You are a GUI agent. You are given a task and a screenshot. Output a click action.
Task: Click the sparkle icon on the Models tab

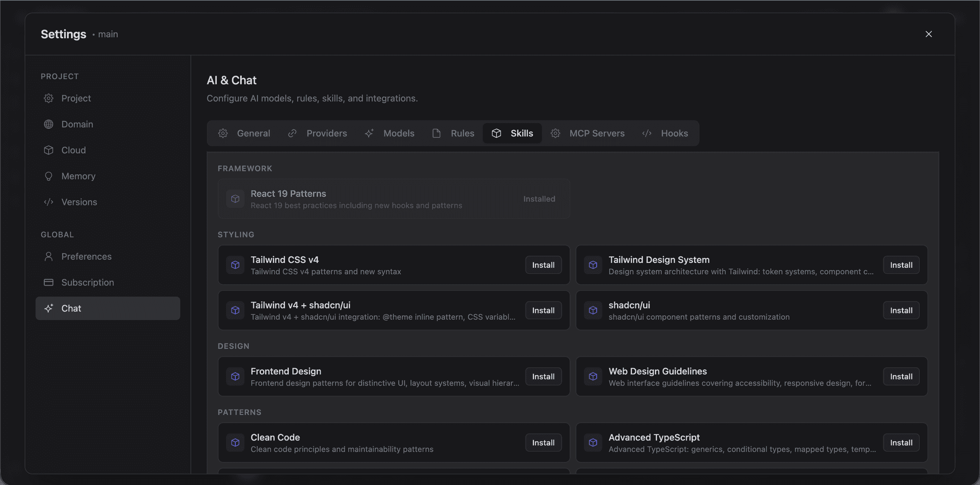click(369, 133)
